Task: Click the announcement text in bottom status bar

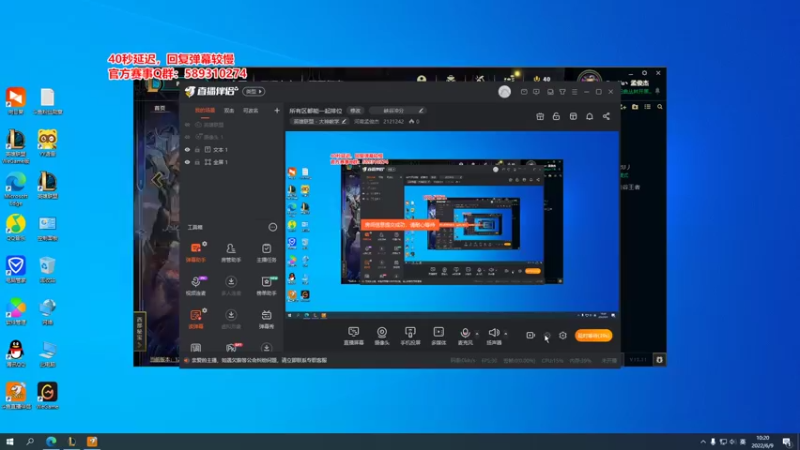Action: coord(259,360)
